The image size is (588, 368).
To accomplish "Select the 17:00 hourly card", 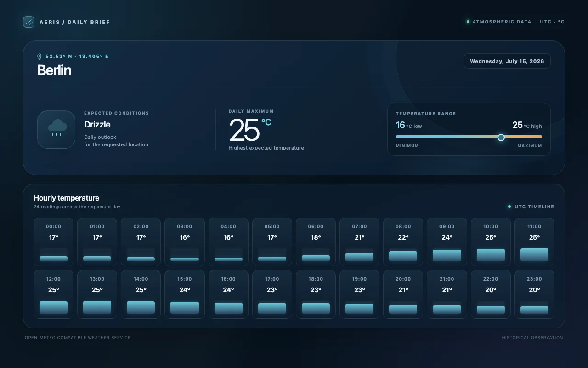I will [272, 294].
